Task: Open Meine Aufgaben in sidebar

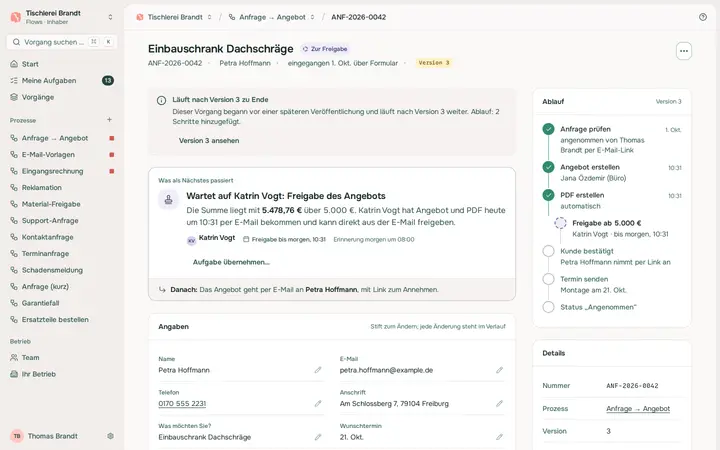Action: (62, 80)
